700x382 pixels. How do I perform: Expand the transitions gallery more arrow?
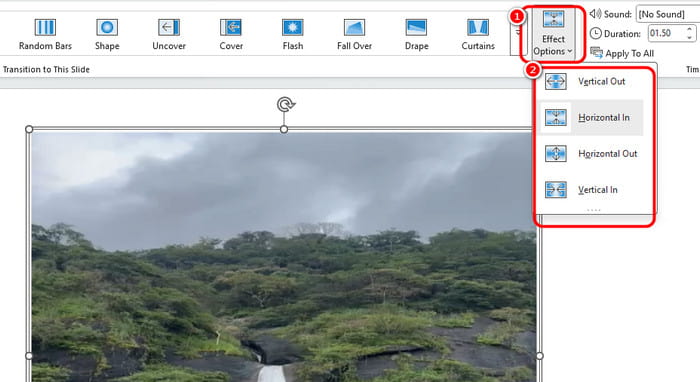tap(518, 33)
